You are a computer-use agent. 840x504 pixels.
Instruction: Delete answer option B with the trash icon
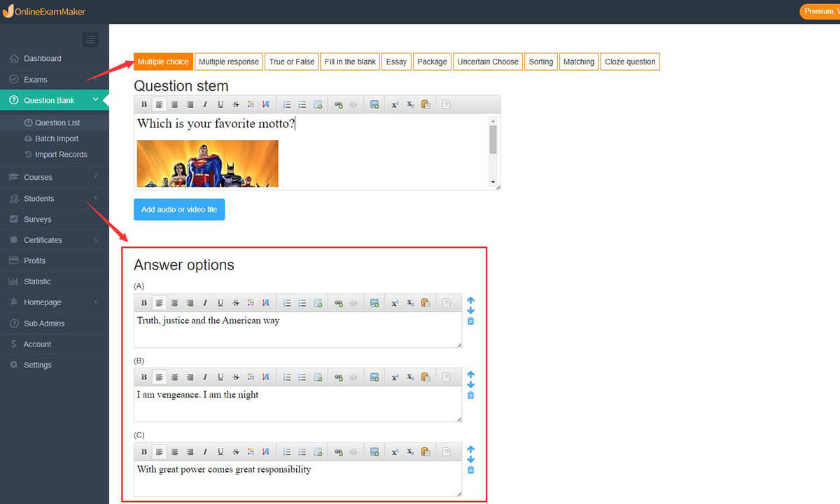tap(470, 395)
